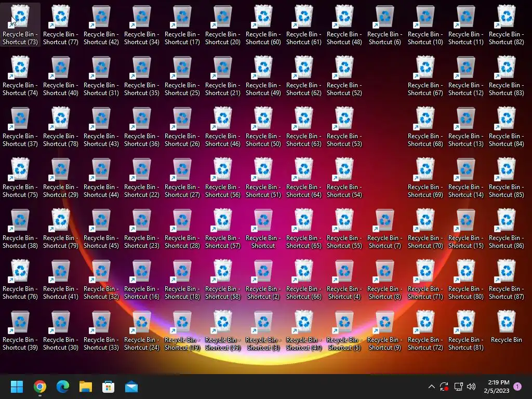The height and width of the screenshot is (399, 532).
Task: Click the update sync tray icon
Action: pyautogui.click(x=444, y=387)
